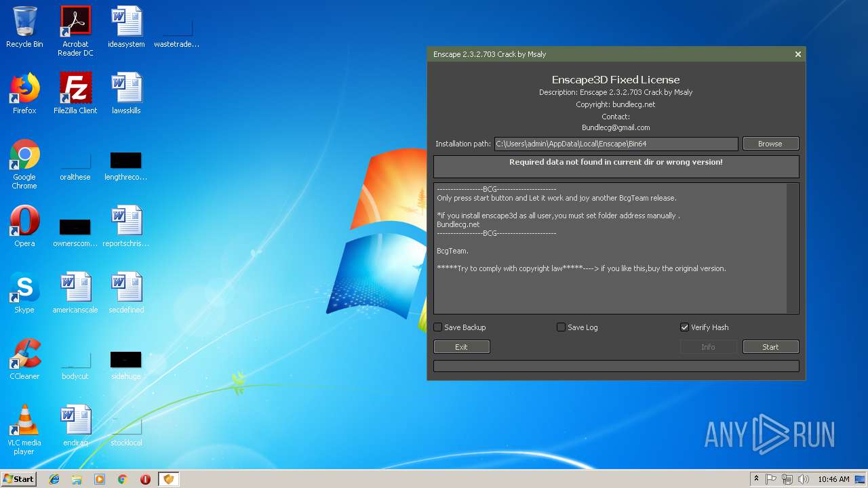Click the Bundlecg@gmail.com contact text
The image size is (868, 488).
tap(616, 127)
